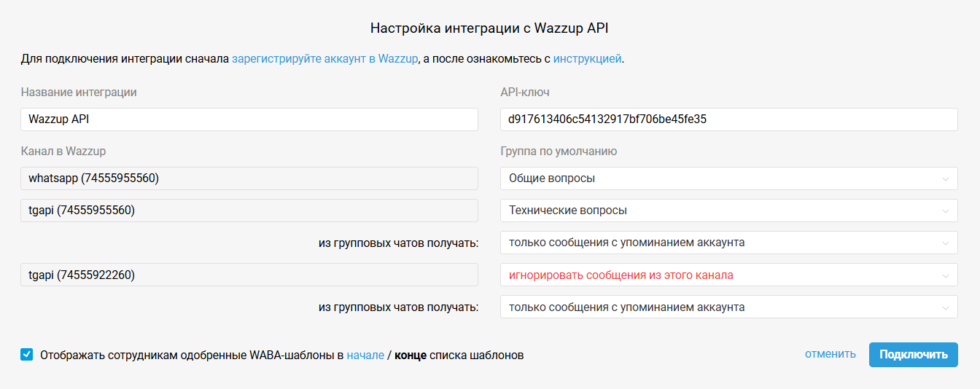Click the 'API-ключ' label
The image size is (980, 389).
coord(525,93)
